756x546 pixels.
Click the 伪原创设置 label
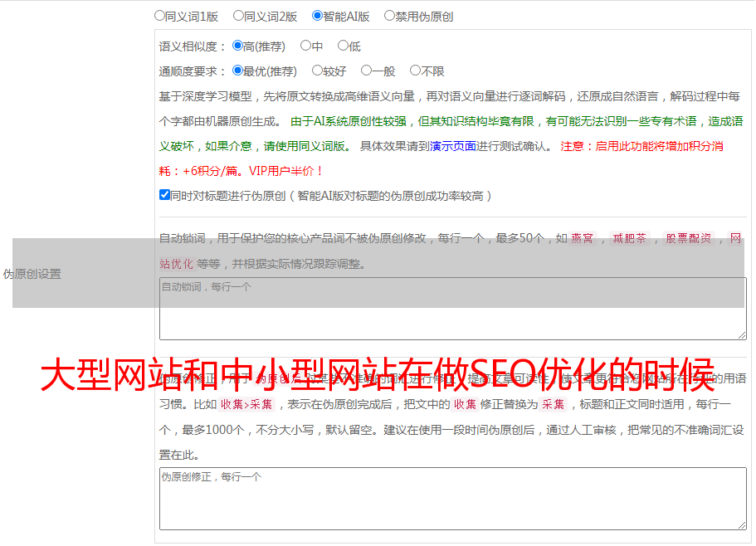point(32,274)
